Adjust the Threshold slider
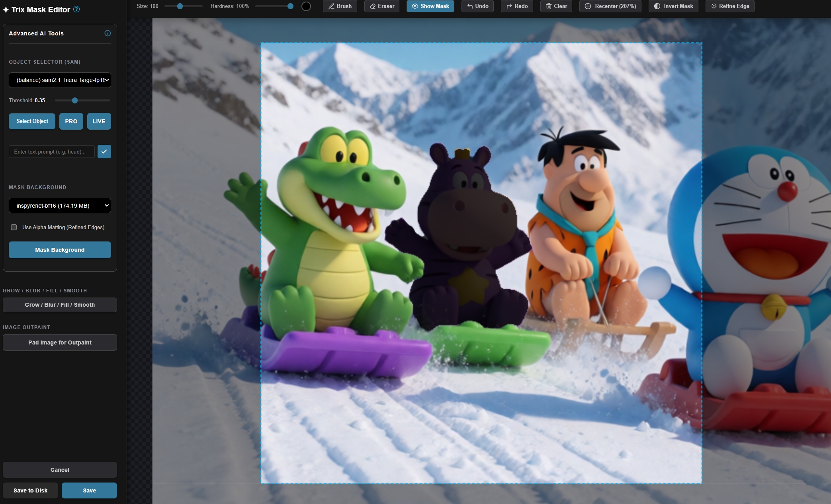This screenshot has width=831, height=504. click(82, 101)
